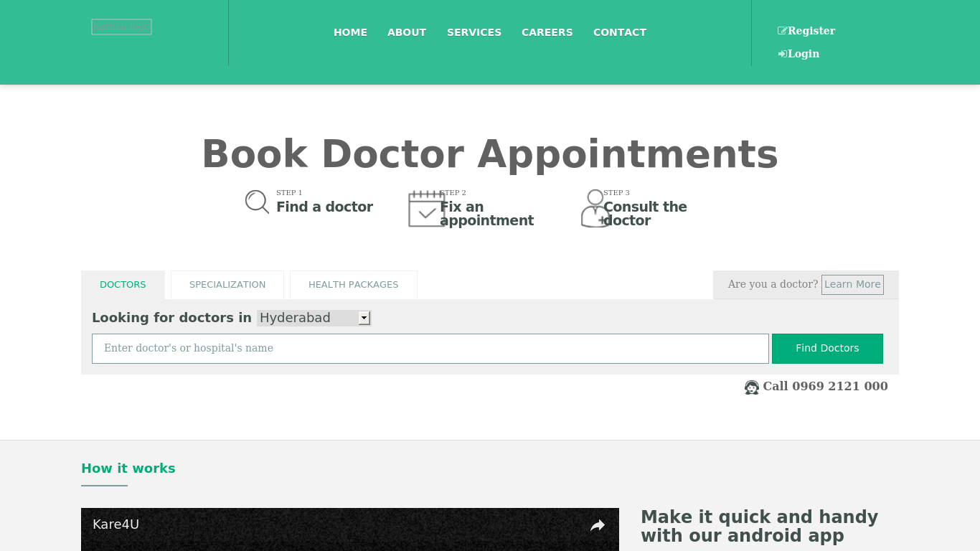This screenshot has width=980, height=551.
Task: Click the Find Doctors button
Action: (x=827, y=349)
